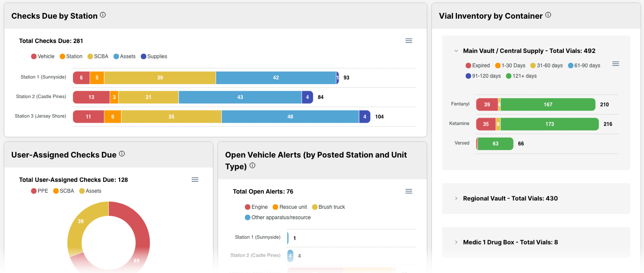Toggle PPE series in User-Assigned legend
The image size is (644, 273).
(x=39, y=191)
